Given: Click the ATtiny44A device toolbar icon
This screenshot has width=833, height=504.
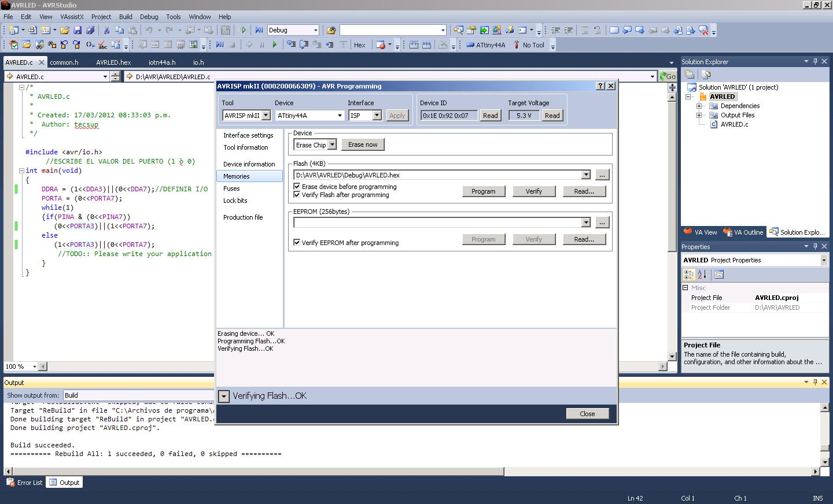Looking at the screenshot, I should coord(485,45).
